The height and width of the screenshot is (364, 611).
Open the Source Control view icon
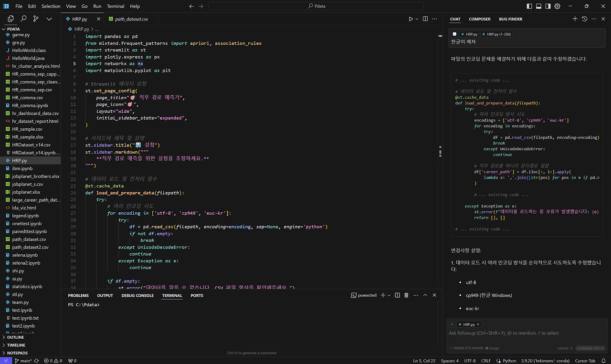tap(36, 19)
